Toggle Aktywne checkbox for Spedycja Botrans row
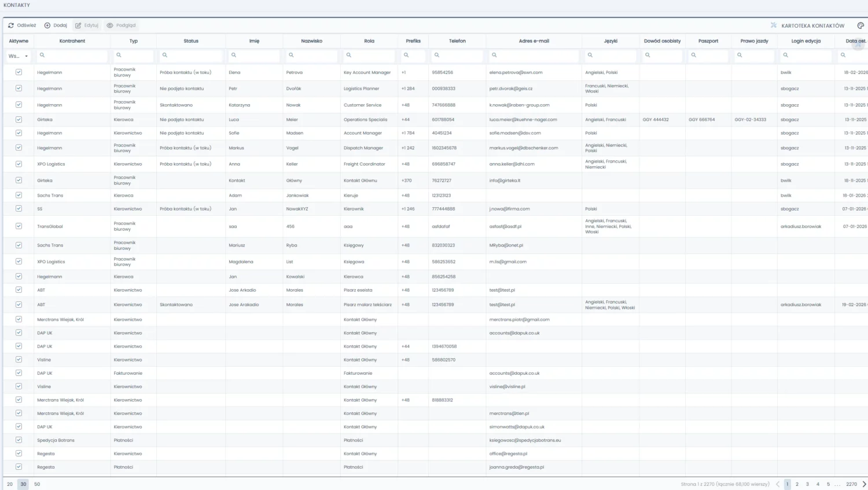868x490 pixels. point(19,440)
